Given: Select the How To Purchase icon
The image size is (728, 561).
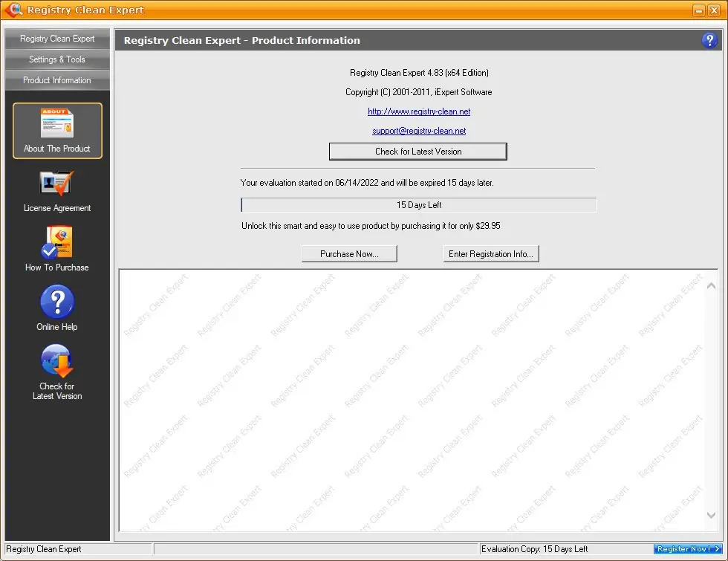Looking at the screenshot, I should tap(57, 248).
